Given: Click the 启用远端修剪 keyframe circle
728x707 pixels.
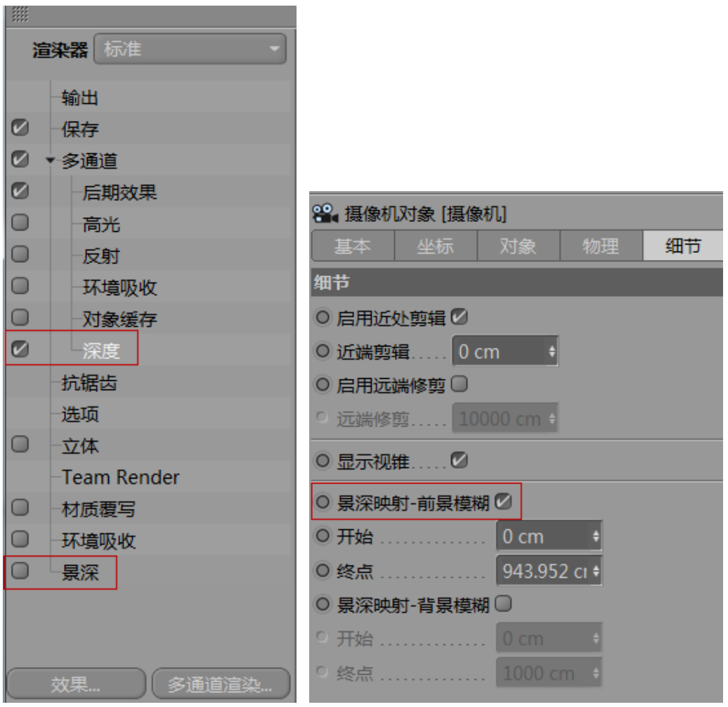Looking at the screenshot, I should pyautogui.click(x=323, y=384).
